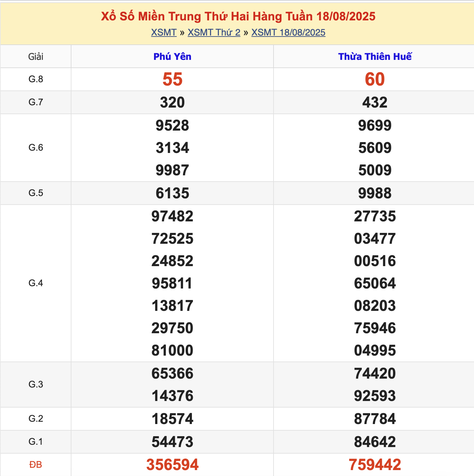Click the Phú Yên column header
The image size is (474, 476).
tap(172, 57)
